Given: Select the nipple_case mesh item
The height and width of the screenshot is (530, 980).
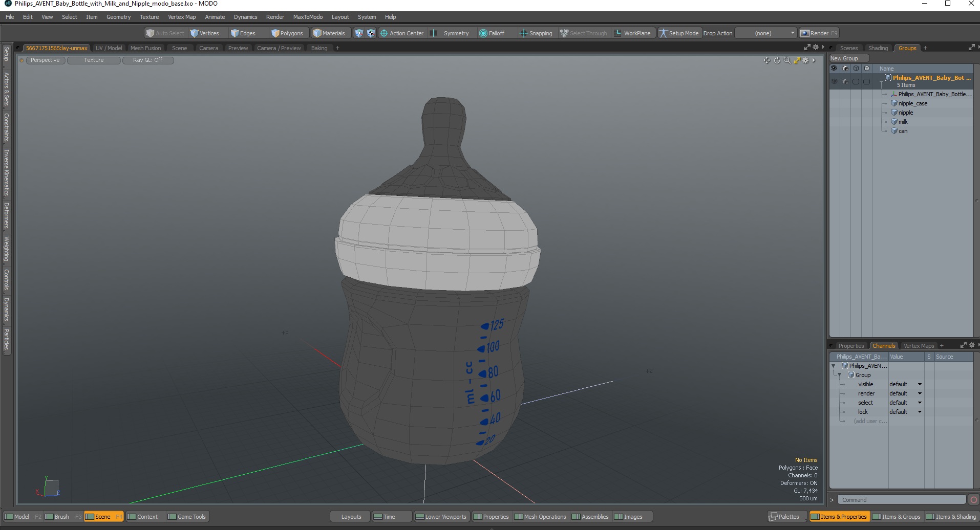Looking at the screenshot, I should point(912,103).
